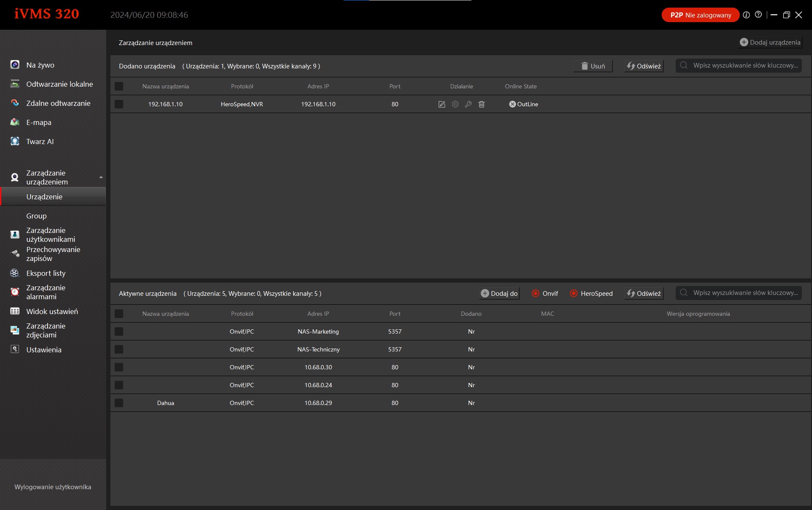
Task: Open the E-mapa section
Action: [39, 122]
